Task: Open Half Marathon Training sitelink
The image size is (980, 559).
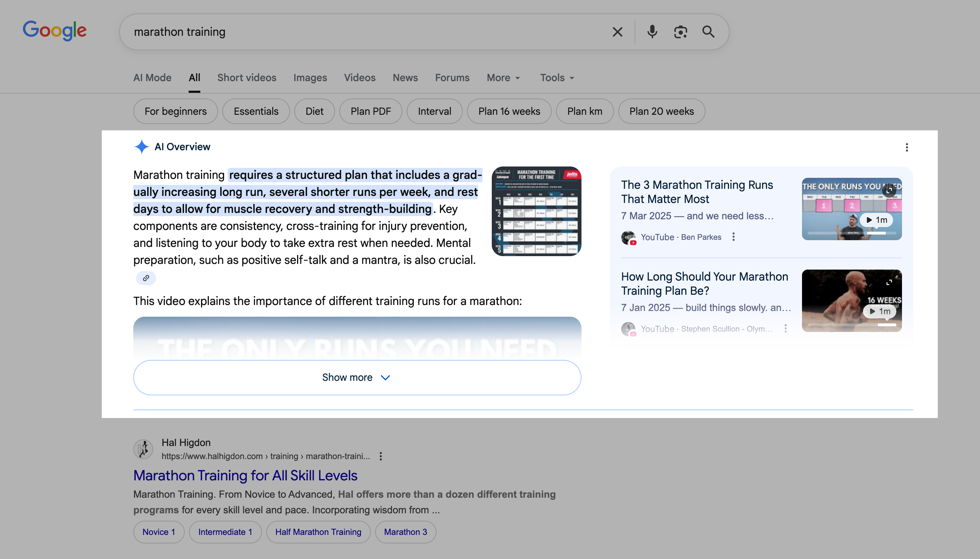Action: click(318, 532)
